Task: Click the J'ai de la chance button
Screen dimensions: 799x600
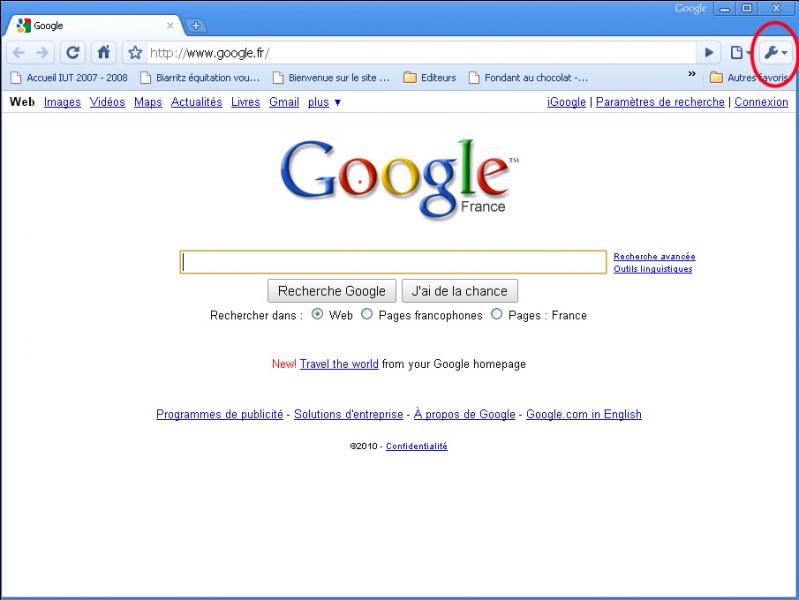Action: coord(460,291)
